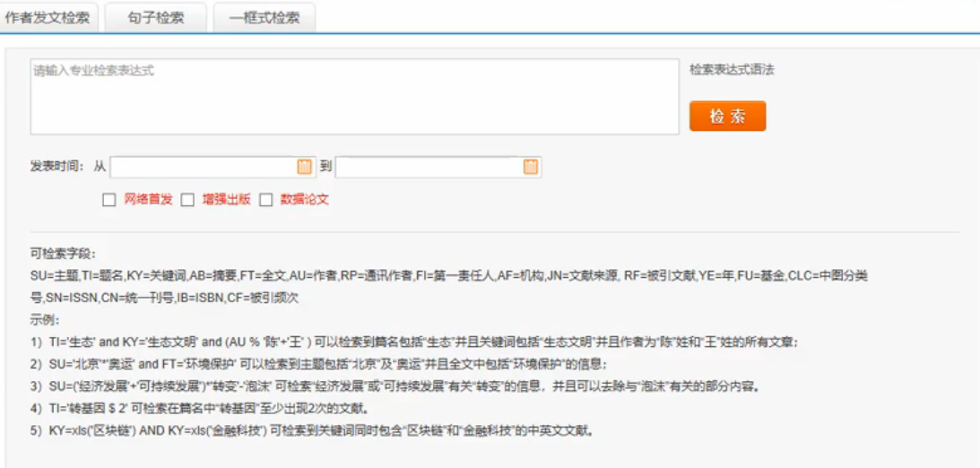Image resolution: width=980 pixels, height=468 pixels.
Task: Click the 示例 heading text
Action: coord(44,320)
